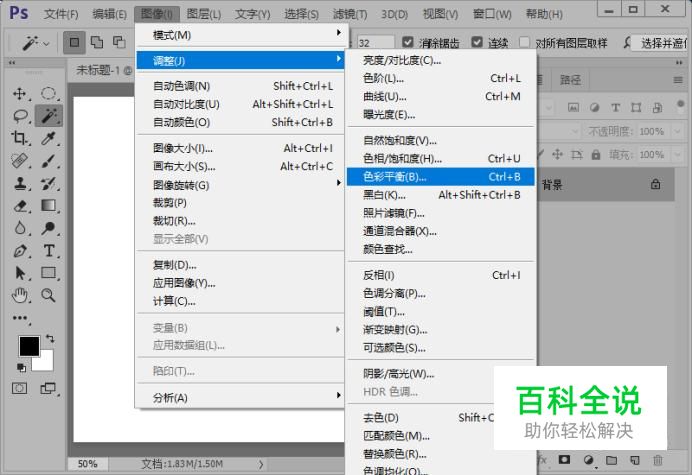Enable 对所有图层取样 checkbox
The width and height of the screenshot is (692, 475).
coord(524,42)
